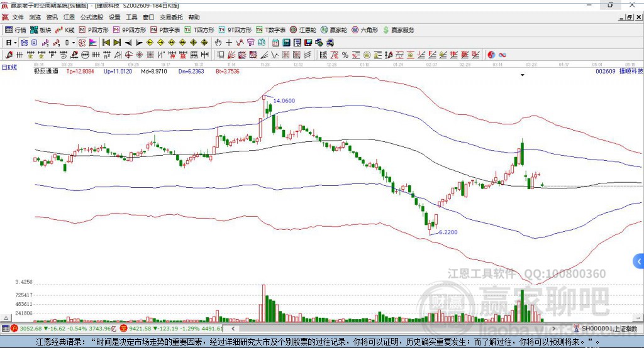Click the grid icon in status bar

coord(5,329)
